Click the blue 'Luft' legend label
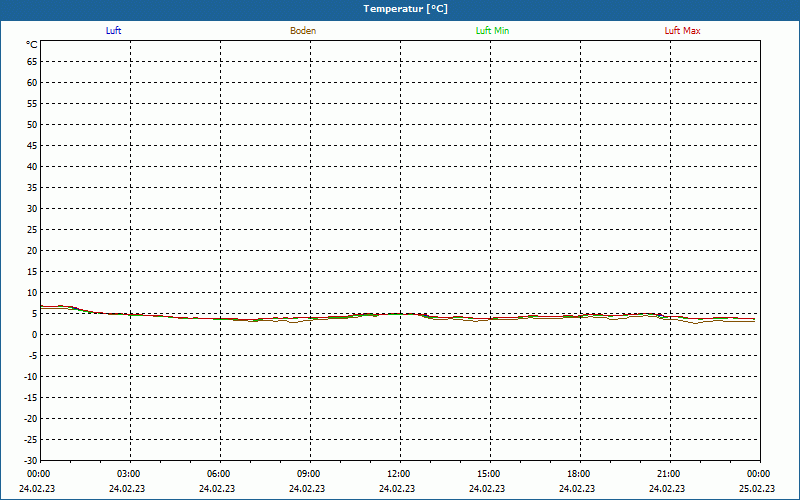Image resolution: width=800 pixels, height=500 pixels. point(113,31)
